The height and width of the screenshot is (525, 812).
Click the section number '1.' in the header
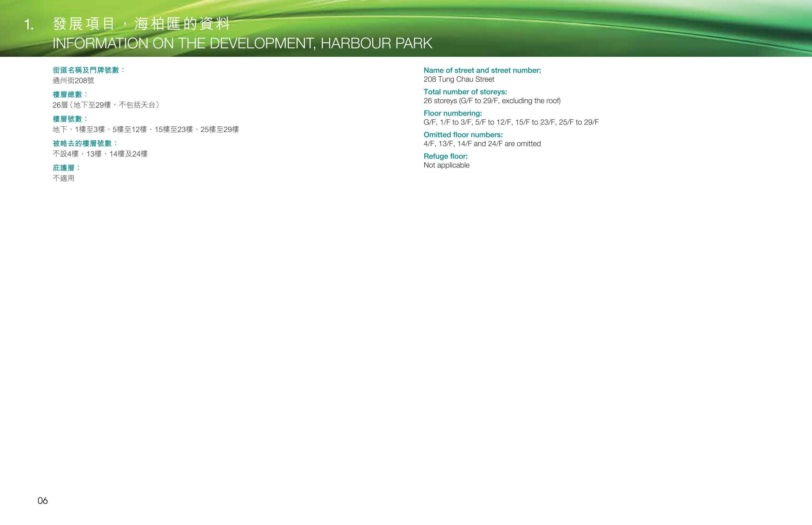click(29, 25)
